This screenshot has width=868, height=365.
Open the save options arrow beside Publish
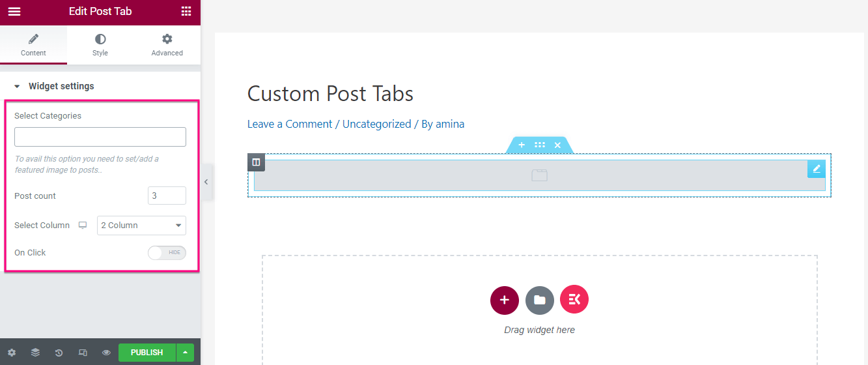click(185, 353)
